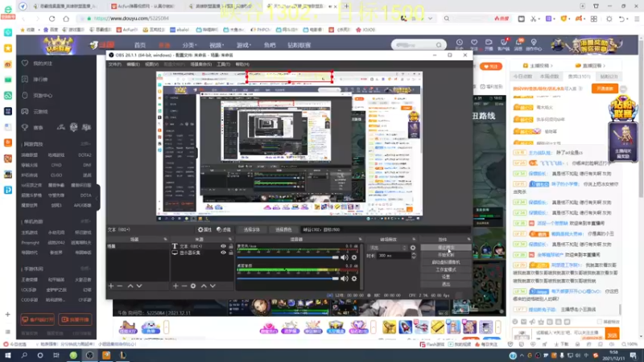This screenshot has width=644, height=362.
Task: Open 我的关注 heart icon in Douyu sidebar
Action: pos(25,64)
